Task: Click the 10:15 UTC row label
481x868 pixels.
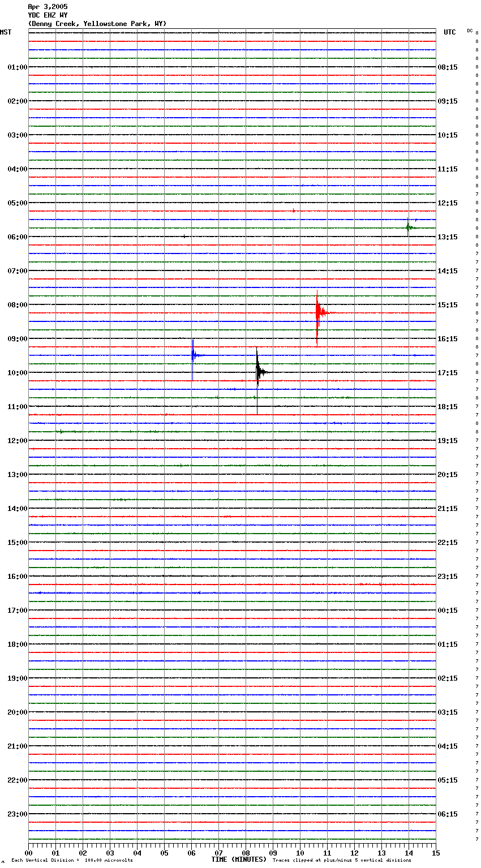Action: click(x=448, y=135)
